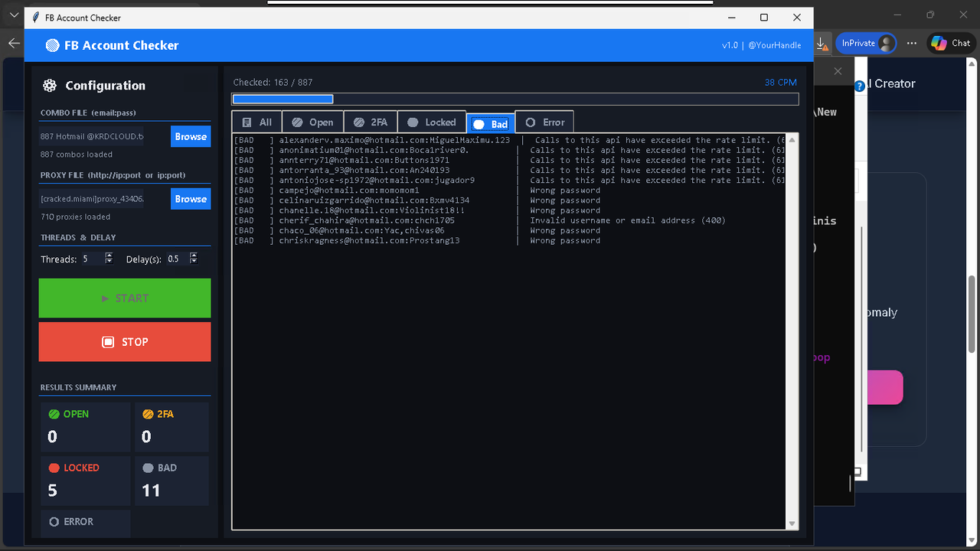Click the ERROR ring icon in results summary
Viewport: 980px width, 551px height.
(54, 522)
